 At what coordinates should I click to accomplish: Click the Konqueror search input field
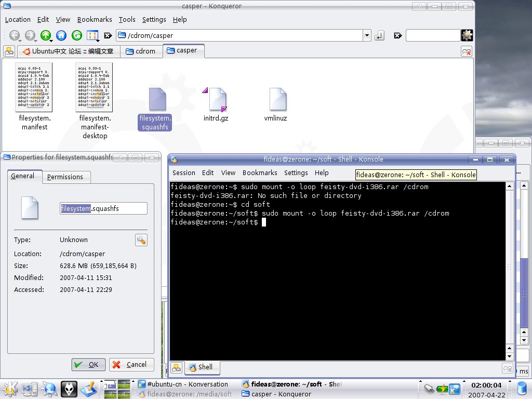coord(433,35)
